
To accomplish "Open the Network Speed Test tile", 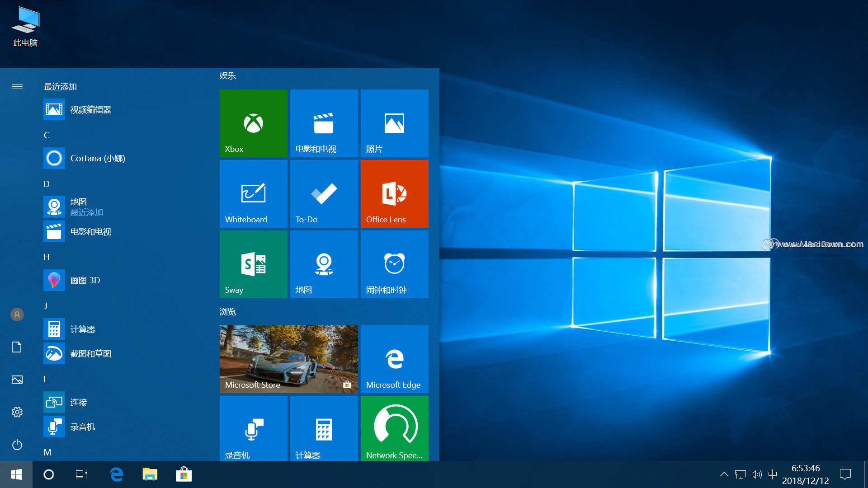I will pos(394,428).
